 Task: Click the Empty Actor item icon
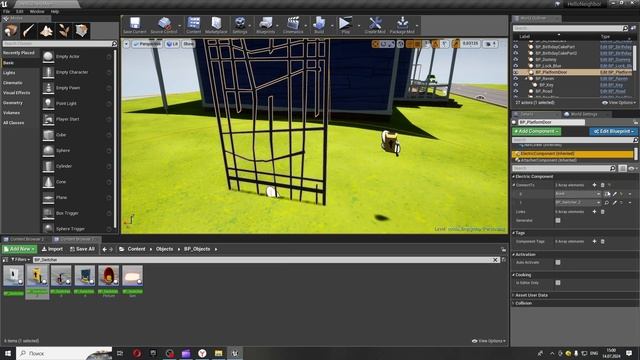pyautogui.click(x=48, y=57)
